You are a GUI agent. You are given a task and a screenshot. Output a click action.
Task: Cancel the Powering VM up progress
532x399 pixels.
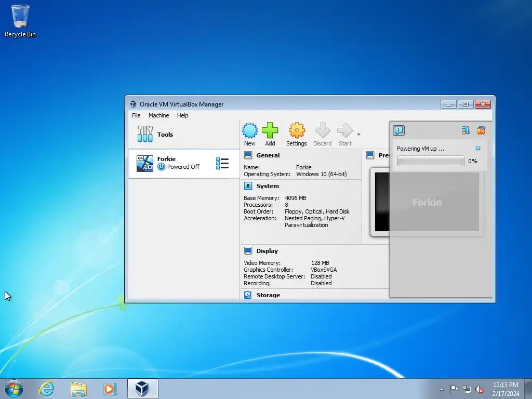click(x=478, y=148)
